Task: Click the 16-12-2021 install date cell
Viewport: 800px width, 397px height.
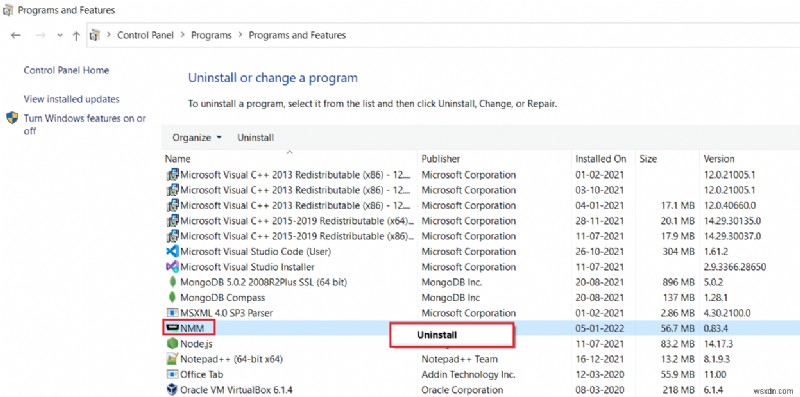Action: [599, 359]
